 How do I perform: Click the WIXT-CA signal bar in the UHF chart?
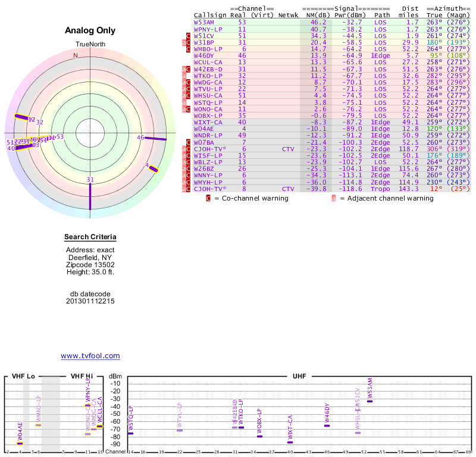290,442
